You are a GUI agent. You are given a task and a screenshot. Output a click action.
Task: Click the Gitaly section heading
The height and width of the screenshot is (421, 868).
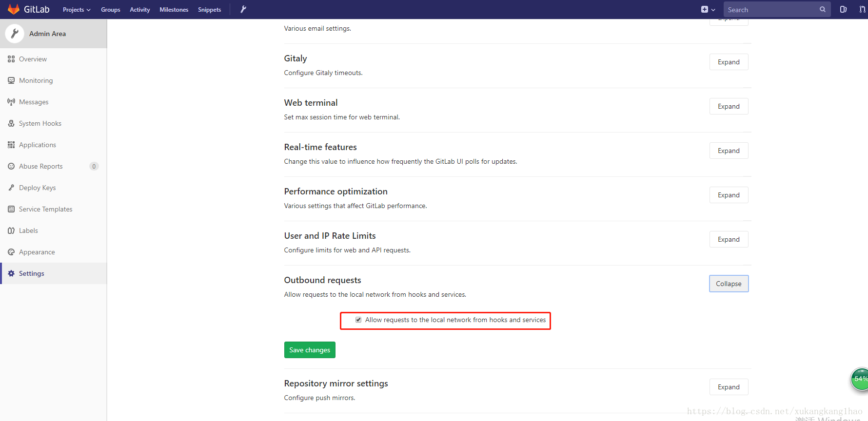click(296, 58)
